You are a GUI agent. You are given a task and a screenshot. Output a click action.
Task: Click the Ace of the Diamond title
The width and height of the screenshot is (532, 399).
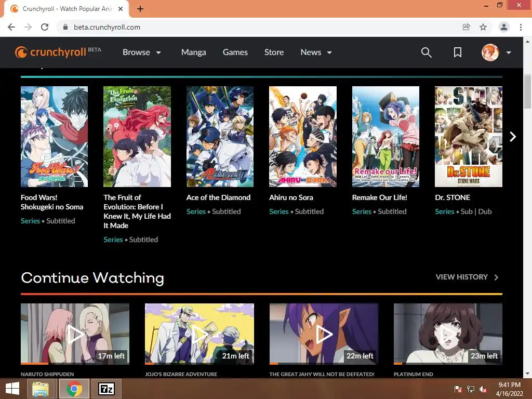tap(219, 197)
